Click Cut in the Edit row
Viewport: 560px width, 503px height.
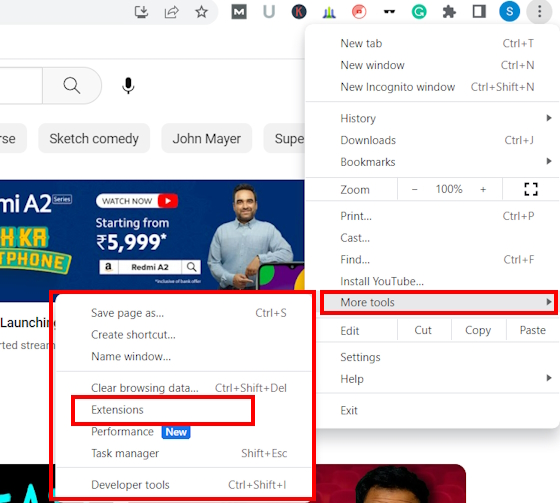[423, 330]
